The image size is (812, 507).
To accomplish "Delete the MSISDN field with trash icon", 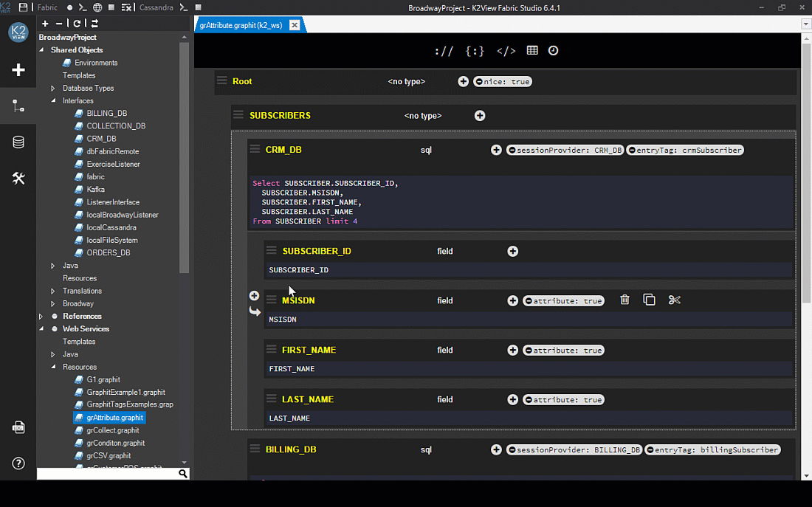I will click(x=625, y=300).
